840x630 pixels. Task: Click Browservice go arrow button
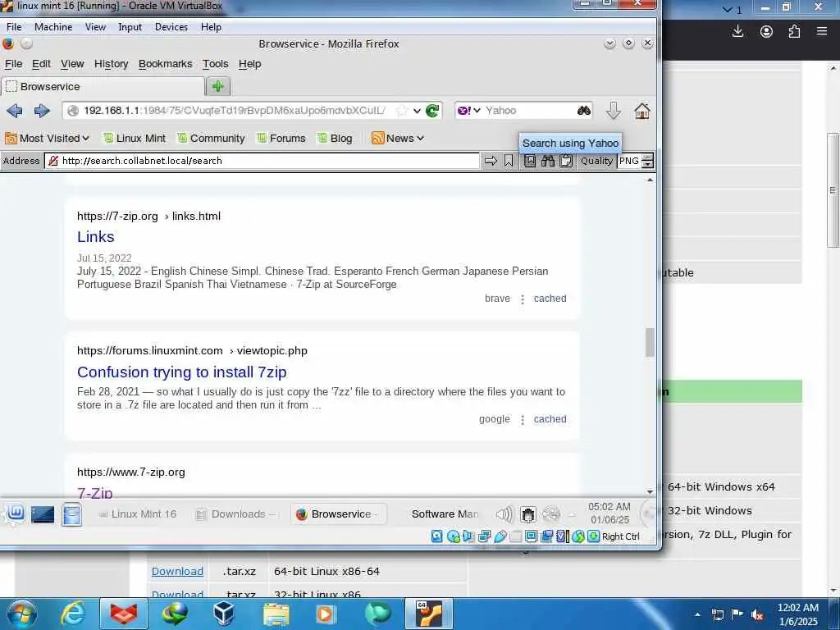tap(491, 161)
